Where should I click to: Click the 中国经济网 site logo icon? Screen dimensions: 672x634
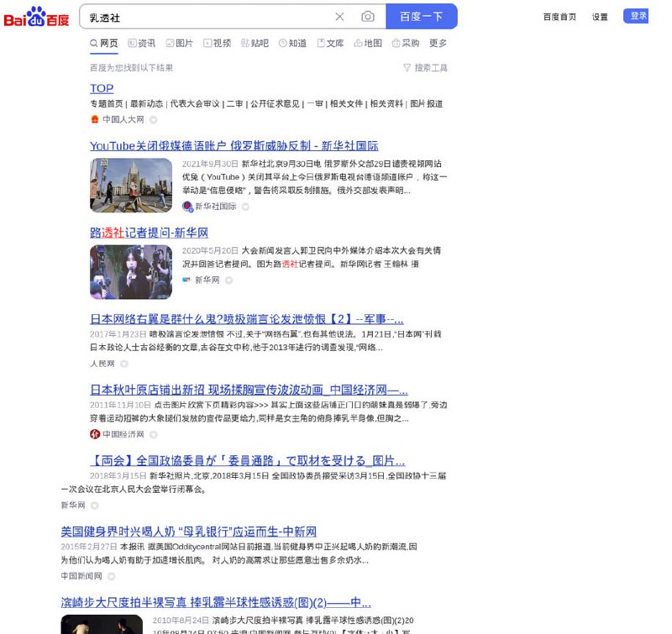95,434
